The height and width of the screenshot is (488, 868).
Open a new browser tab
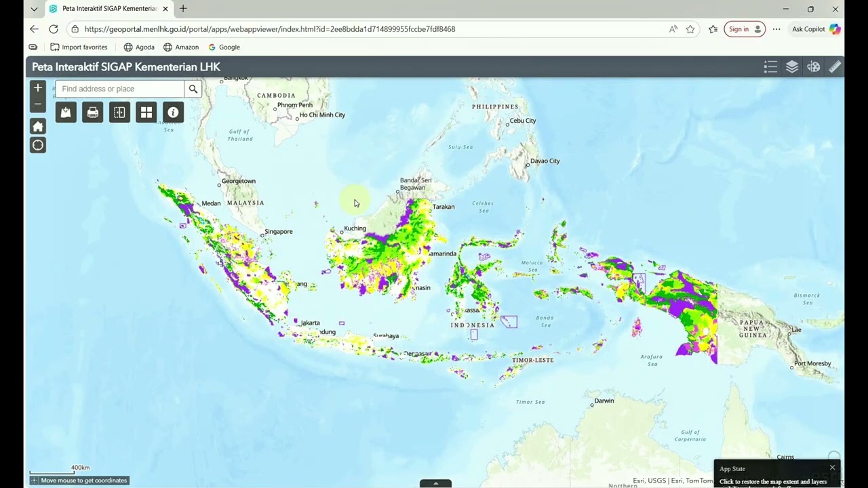183,9
